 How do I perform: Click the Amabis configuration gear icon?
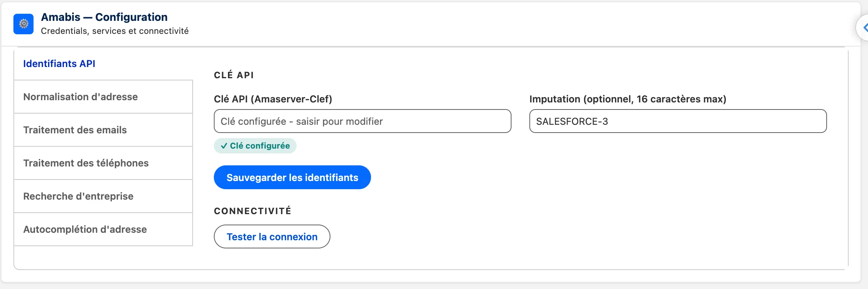click(23, 24)
